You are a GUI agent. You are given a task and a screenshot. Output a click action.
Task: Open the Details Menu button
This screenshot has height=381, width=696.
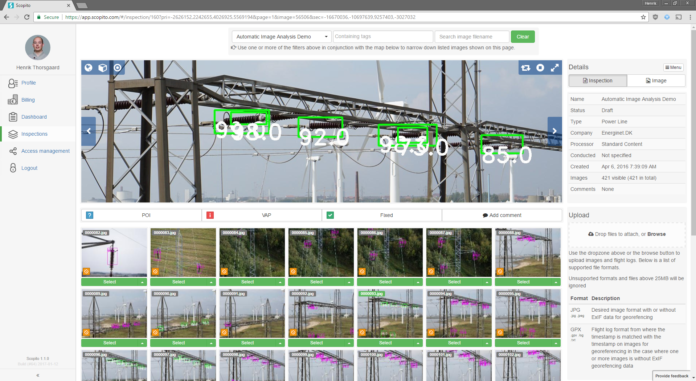click(x=673, y=67)
